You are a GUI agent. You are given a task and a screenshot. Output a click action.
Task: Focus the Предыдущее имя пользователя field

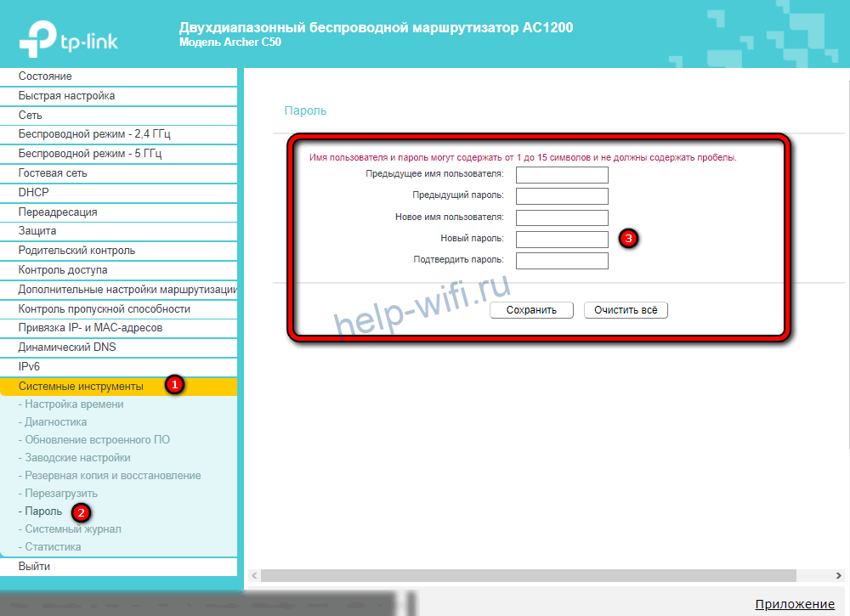click(x=562, y=175)
